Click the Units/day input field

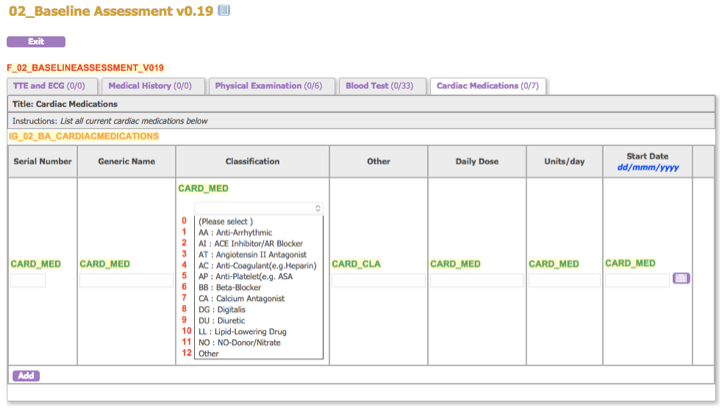pos(564,281)
